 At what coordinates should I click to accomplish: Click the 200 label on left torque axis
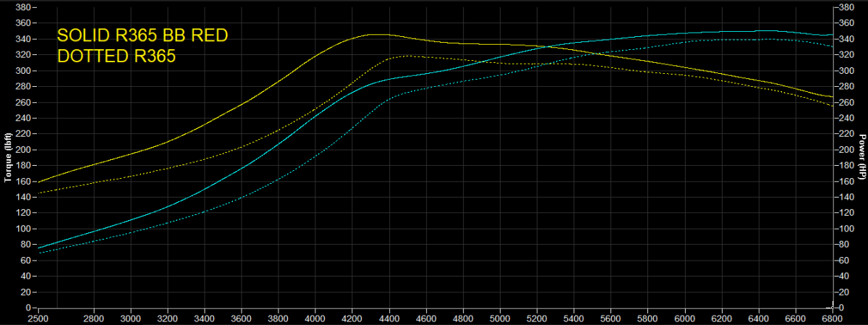click(22, 150)
